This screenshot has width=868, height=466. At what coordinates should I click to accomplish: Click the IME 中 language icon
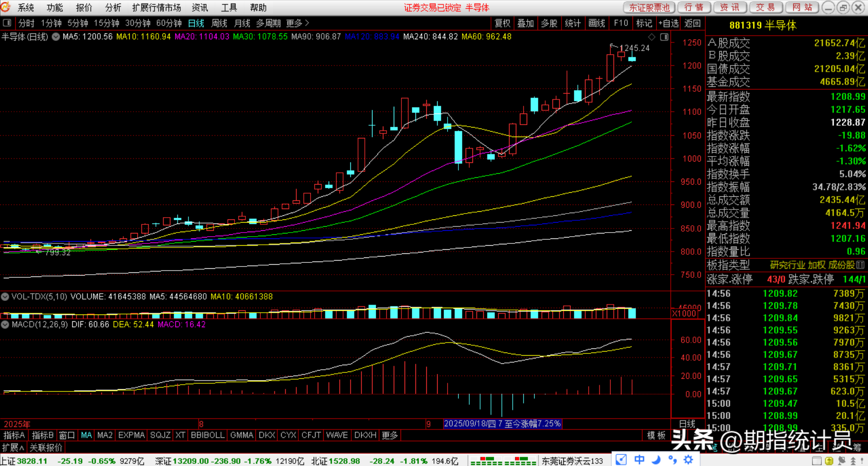tap(639, 460)
